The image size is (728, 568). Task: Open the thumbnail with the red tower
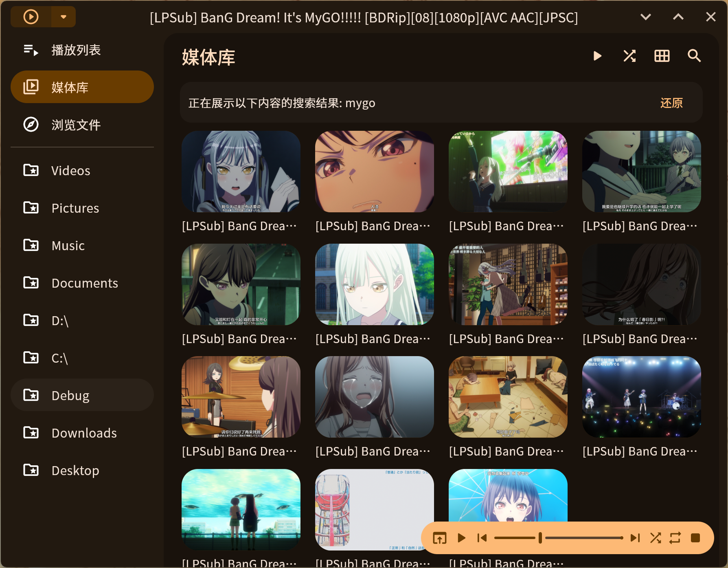pyautogui.click(x=375, y=510)
